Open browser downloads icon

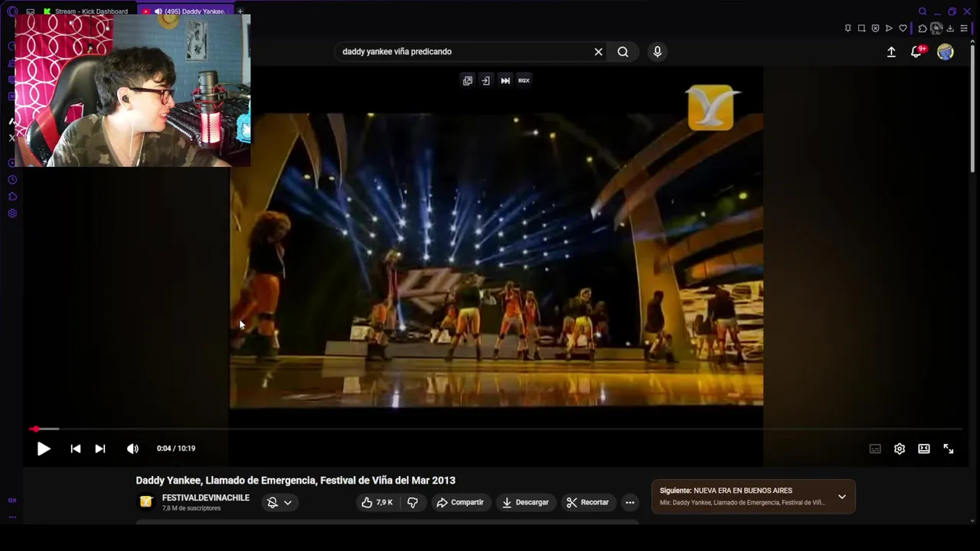(950, 28)
